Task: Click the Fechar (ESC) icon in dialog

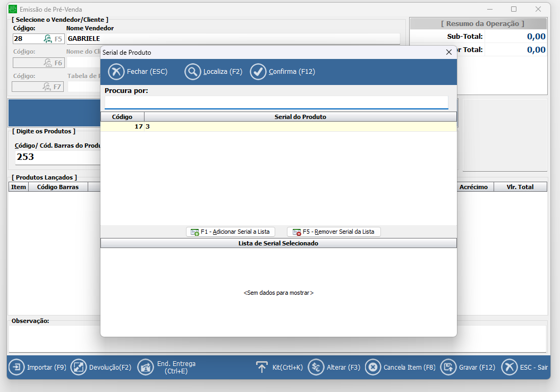Action: (x=116, y=72)
